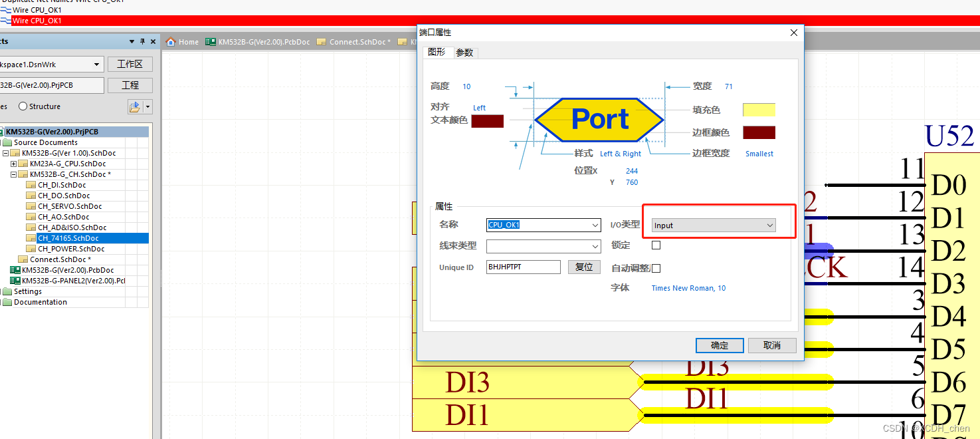This screenshot has height=439, width=980.
Task: Switch to the 参数 tab in the dialog
Action: 465,53
